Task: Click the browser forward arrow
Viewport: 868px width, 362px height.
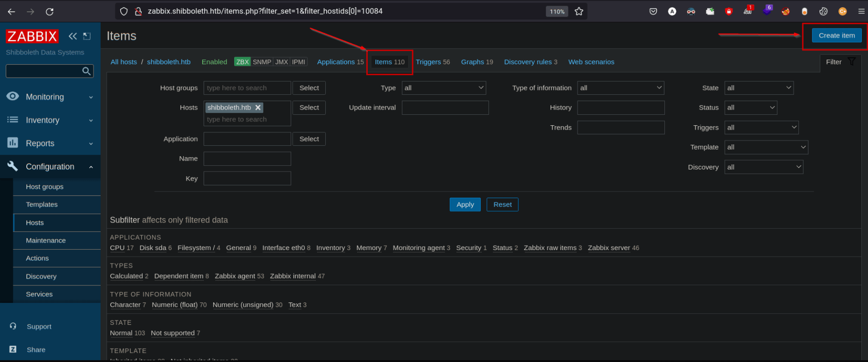Action: tap(31, 11)
